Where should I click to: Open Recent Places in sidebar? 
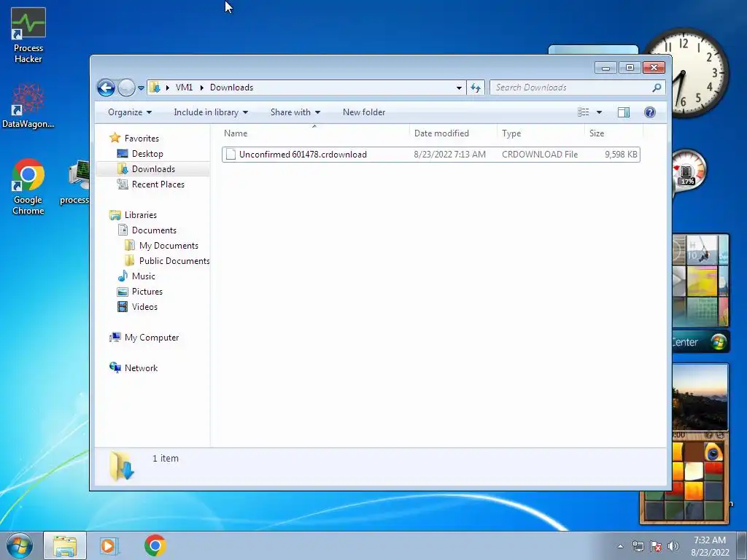158,184
